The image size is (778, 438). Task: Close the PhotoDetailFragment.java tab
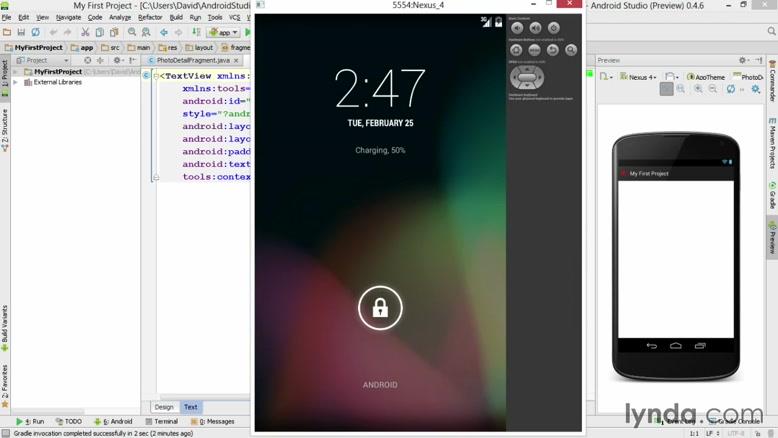tap(236, 61)
